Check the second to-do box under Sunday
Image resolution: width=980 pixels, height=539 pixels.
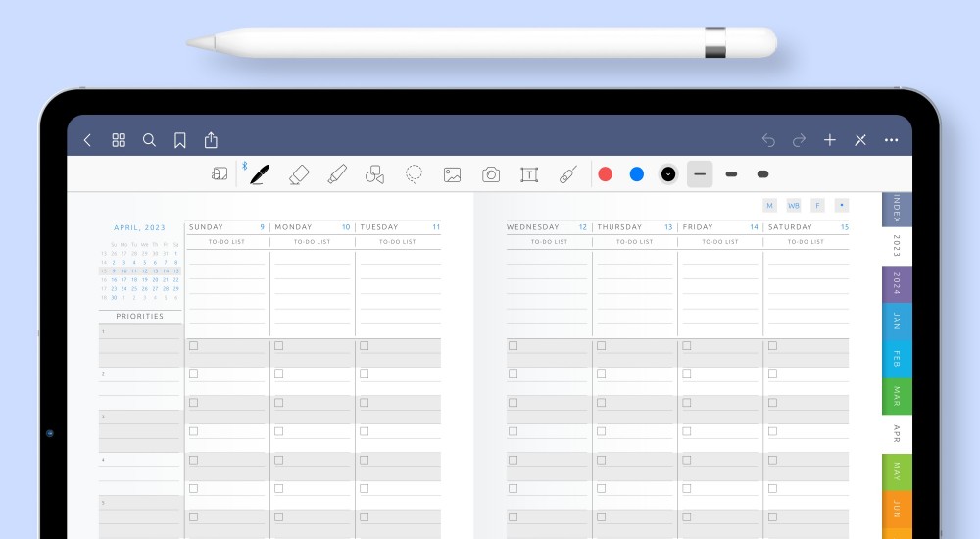point(194,374)
